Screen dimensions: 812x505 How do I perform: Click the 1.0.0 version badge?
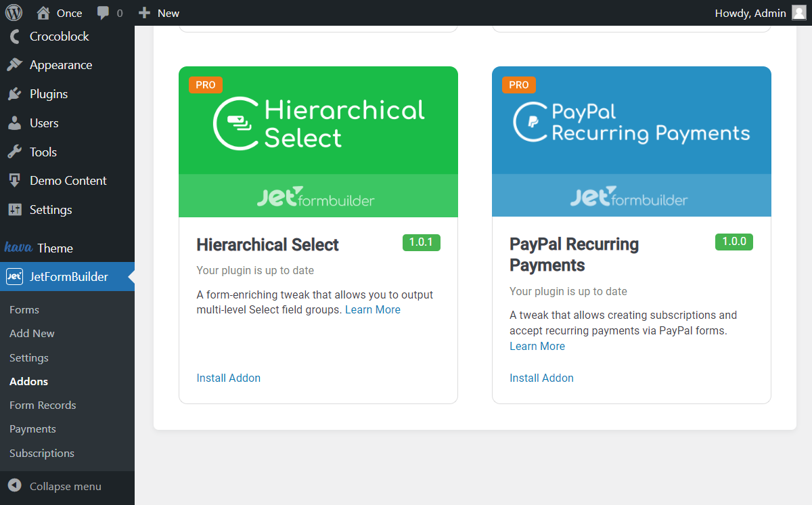click(734, 242)
